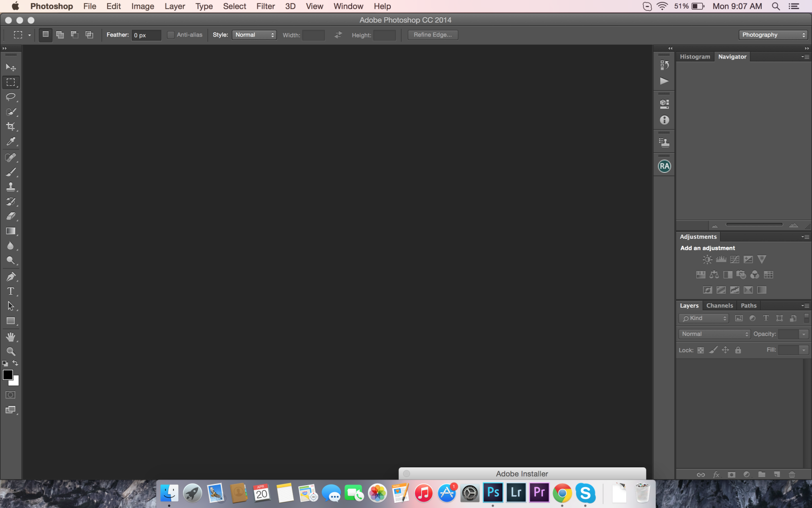Screen dimensions: 812x508
Task: Choose New selection mode
Action: tap(46, 35)
